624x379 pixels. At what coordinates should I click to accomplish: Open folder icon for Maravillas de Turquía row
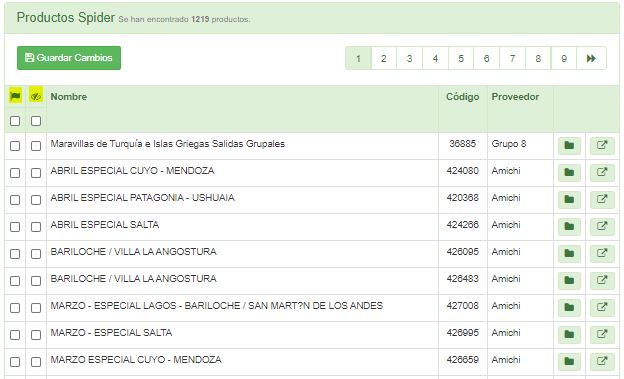pos(569,146)
